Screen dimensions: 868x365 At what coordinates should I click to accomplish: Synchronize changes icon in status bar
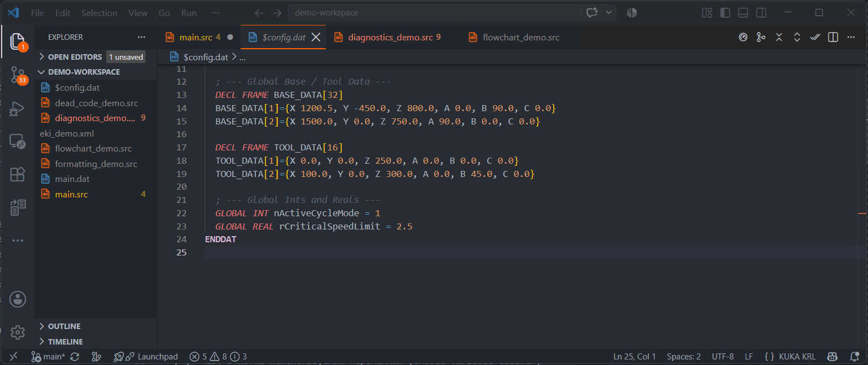[x=75, y=357]
